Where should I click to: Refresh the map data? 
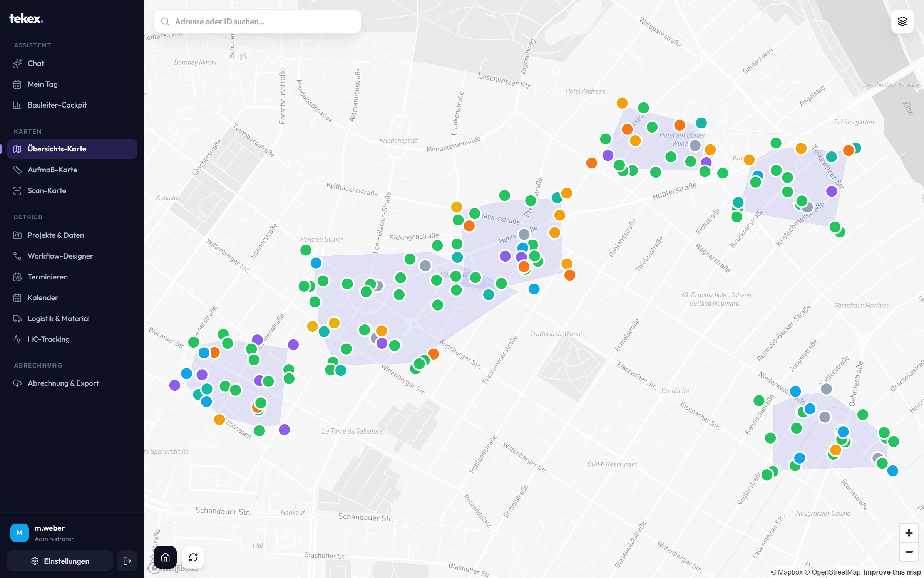tap(193, 557)
